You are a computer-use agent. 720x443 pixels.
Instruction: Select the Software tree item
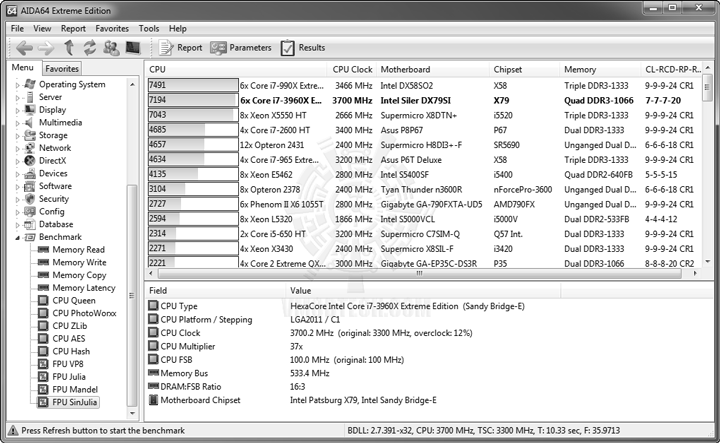pos(55,186)
